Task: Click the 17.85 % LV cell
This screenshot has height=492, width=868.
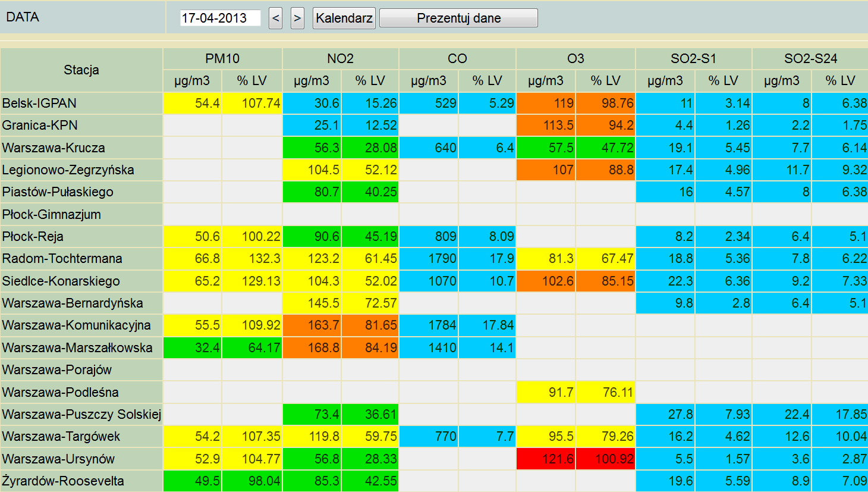Action: pyautogui.click(x=840, y=414)
